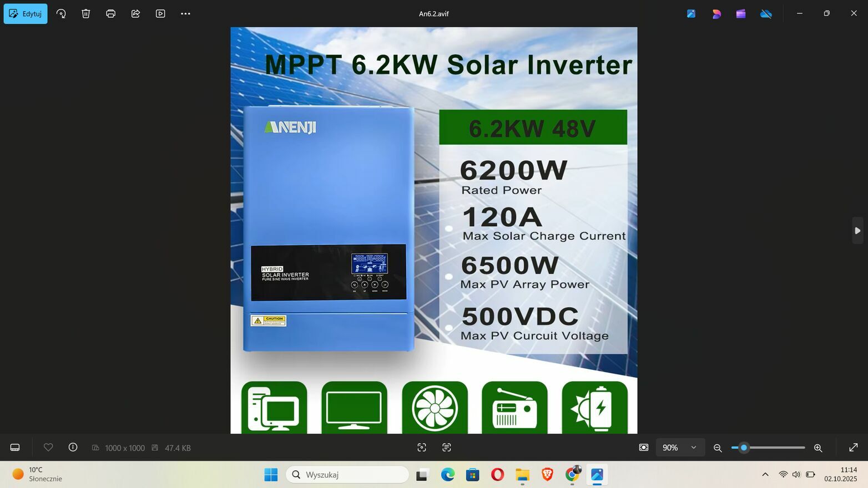Start slideshow with the play icon
Screen dimensions: 868x488
point(160,14)
